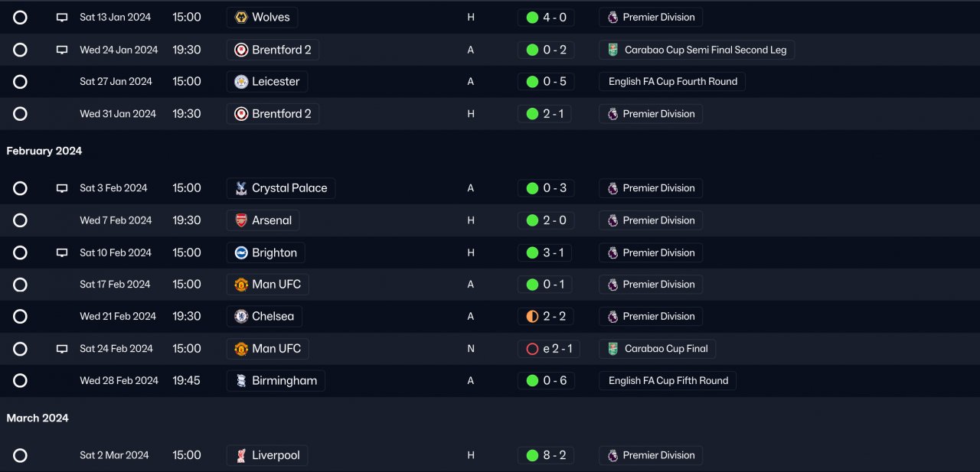The image size is (980, 472).
Task: Collapse the March 2024 section header
Action: (38, 418)
